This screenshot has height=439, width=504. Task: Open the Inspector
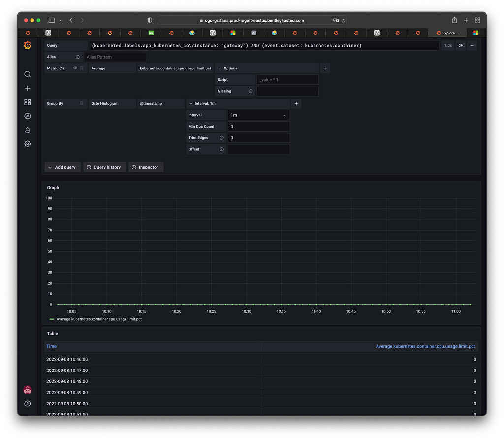point(146,167)
